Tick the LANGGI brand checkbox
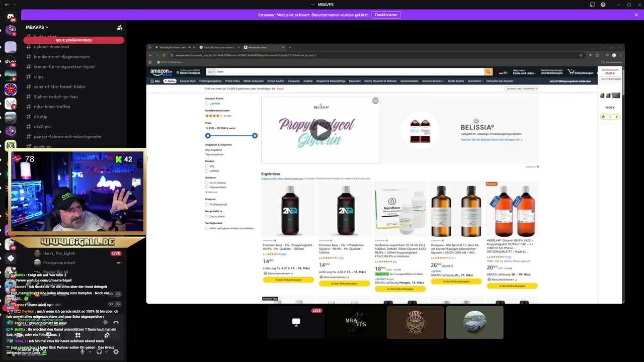The image size is (644, 362). click(207, 170)
